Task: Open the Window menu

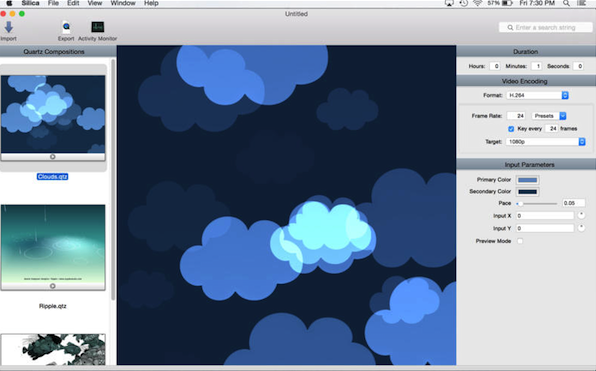Action: pos(123,3)
